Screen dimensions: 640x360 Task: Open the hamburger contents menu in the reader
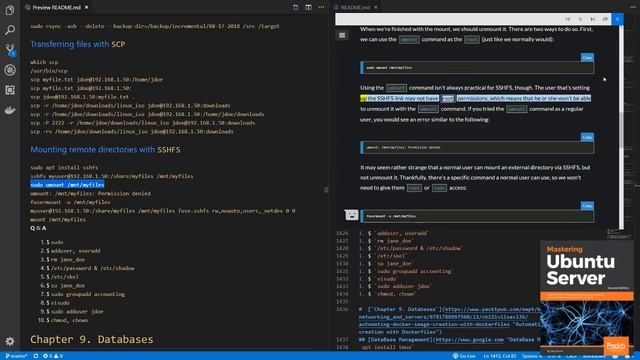(x=342, y=36)
